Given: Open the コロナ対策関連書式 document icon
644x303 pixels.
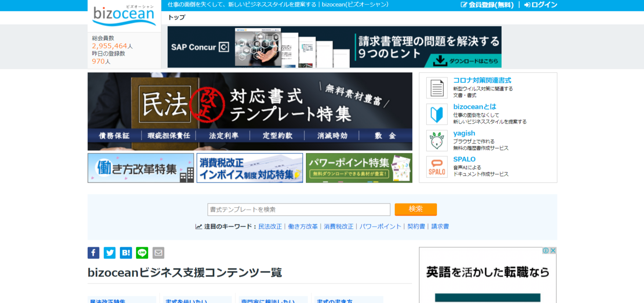Looking at the screenshot, I should click(x=437, y=88).
